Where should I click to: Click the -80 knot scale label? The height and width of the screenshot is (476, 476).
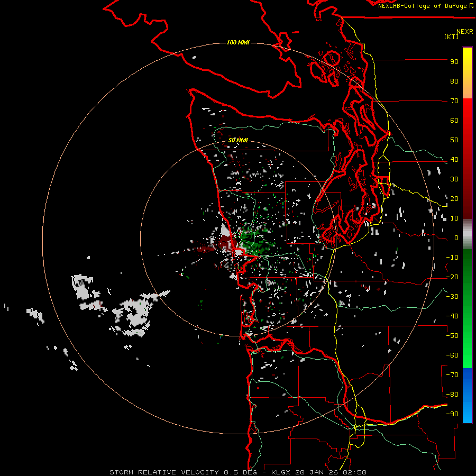[x=452, y=395]
